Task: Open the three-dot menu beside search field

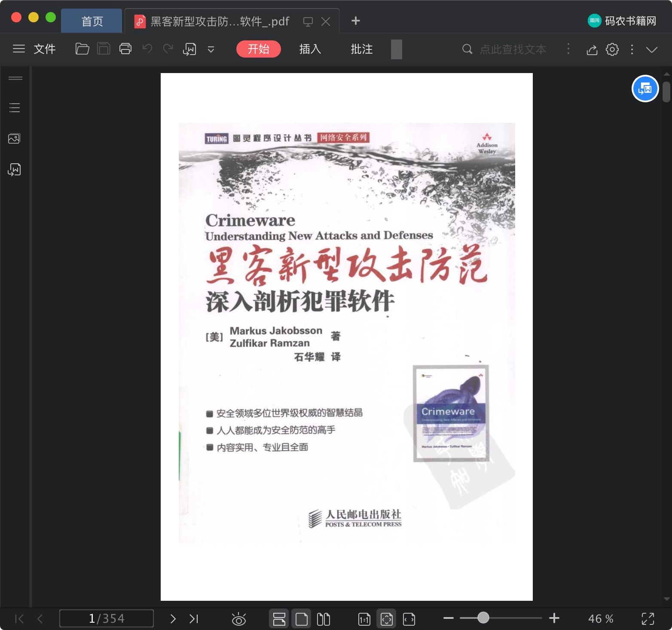Action: click(x=568, y=49)
